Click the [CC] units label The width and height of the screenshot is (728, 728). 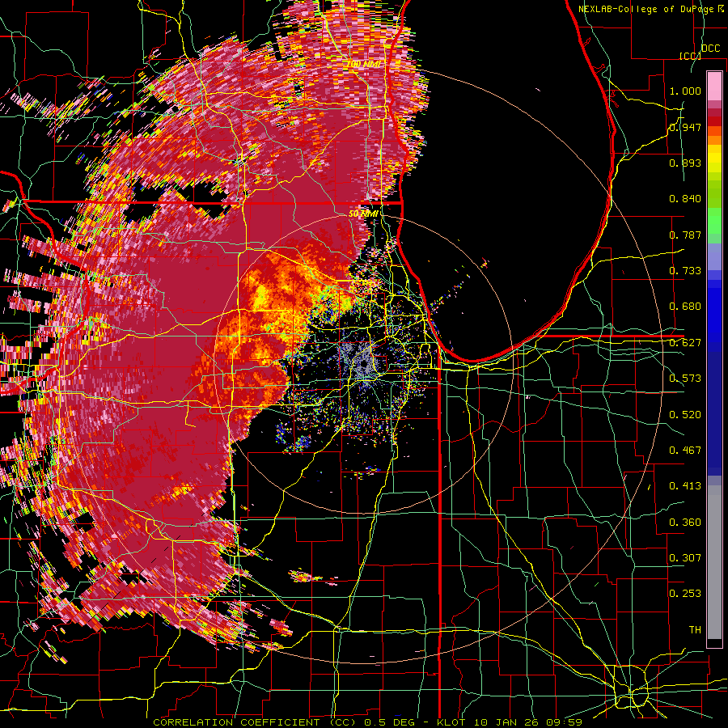click(690, 56)
